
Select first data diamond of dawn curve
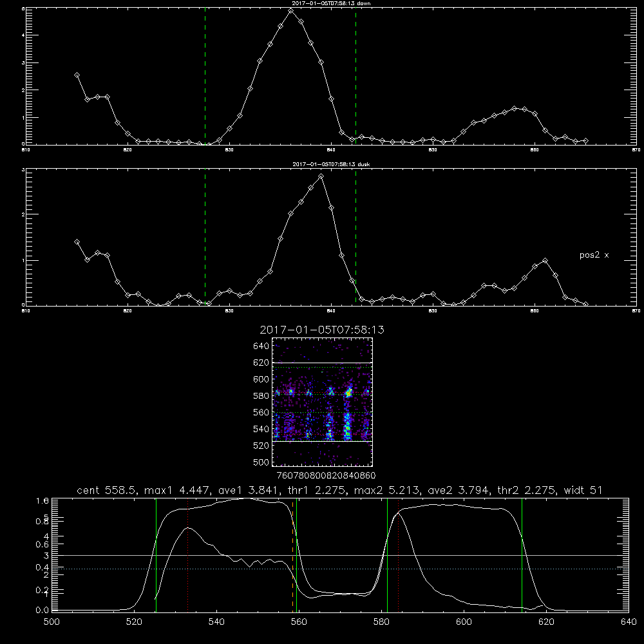77,75
